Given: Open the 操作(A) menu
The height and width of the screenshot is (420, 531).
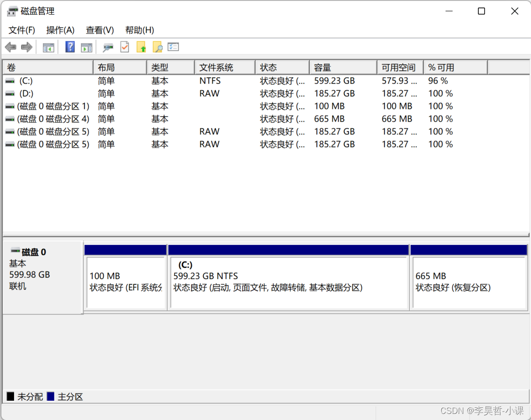Looking at the screenshot, I should [x=60, y=30].
